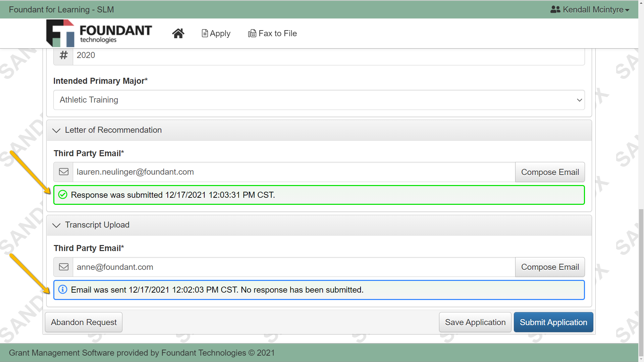Image resolution: width=644 pixels, height=362 pixels.
Task: Click 'Email was sent 12/17/2021 12:02:03 PM CST' text
Action: [154, 290]
